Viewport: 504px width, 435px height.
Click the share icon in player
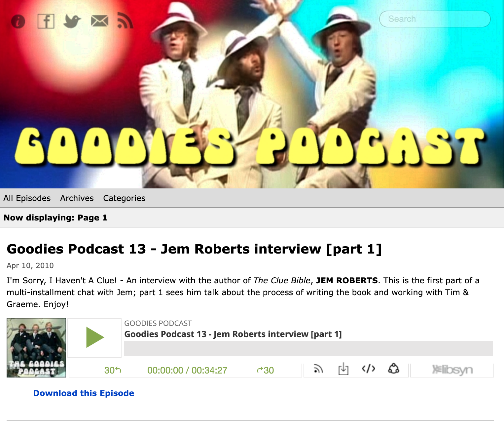coord(394,369)
